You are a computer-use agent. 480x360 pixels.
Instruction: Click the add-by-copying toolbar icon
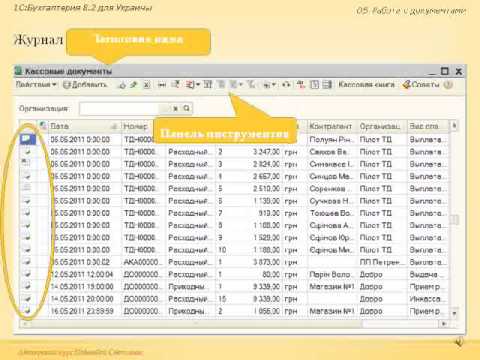coord(122,85)
